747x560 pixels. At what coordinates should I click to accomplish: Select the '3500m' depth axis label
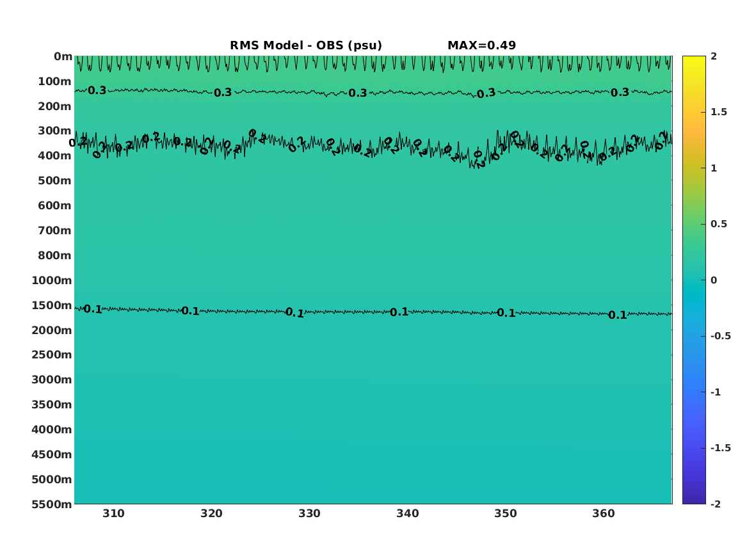pyautogui.click(x=51, y=404)
